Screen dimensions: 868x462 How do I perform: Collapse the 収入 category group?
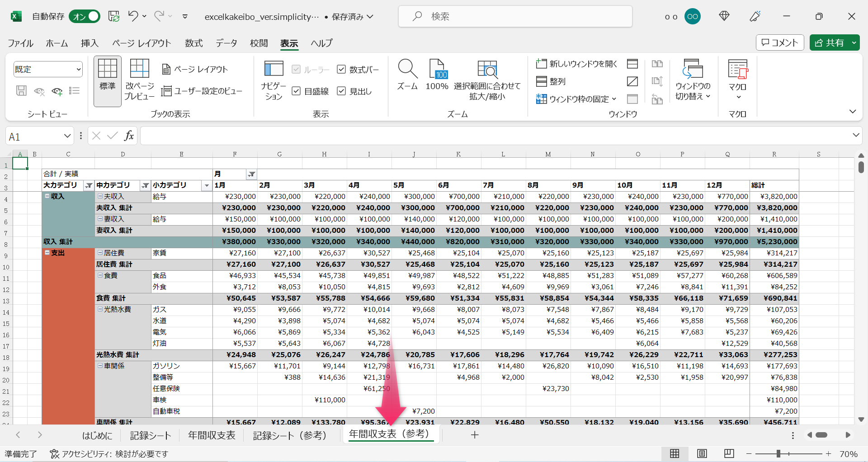47,196
